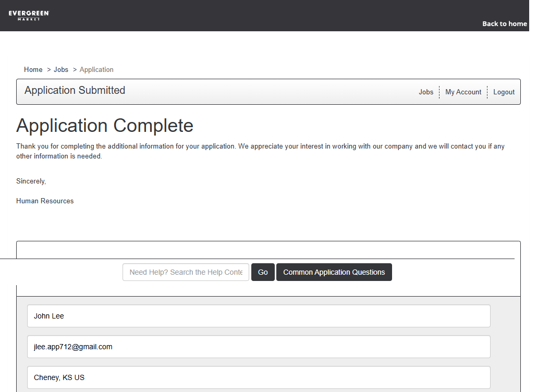Click the John Lee name field

pyautogui.click(x=259, y=316)
